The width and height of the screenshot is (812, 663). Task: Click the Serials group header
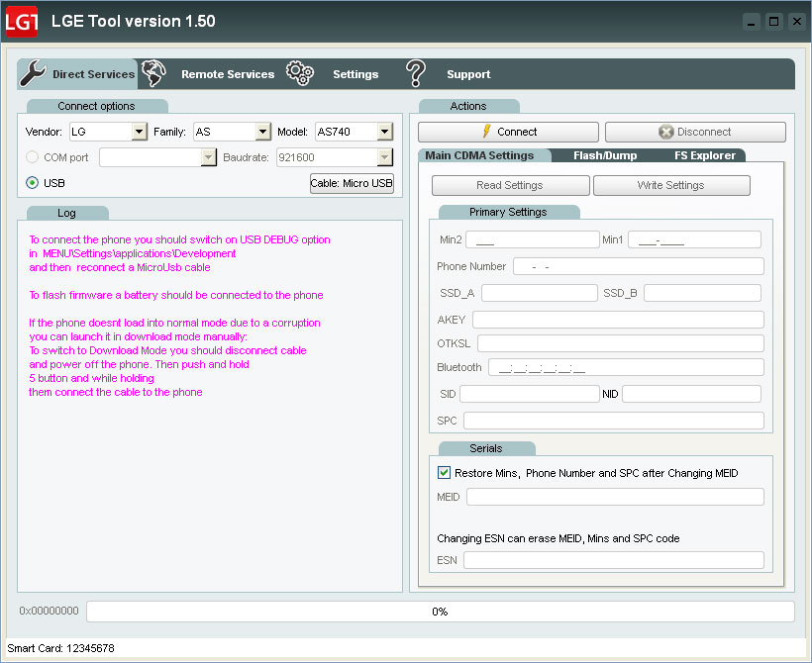[x=486, y=448]
